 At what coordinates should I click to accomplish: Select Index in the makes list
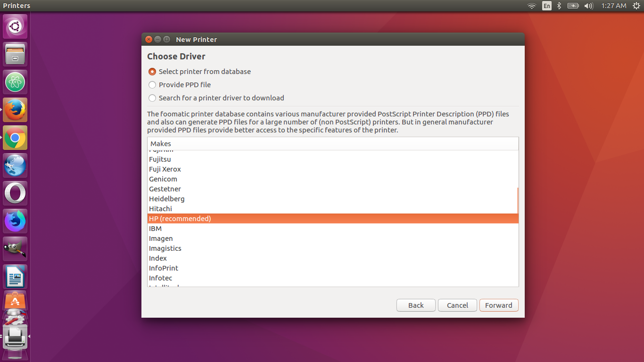coord(332,258)
